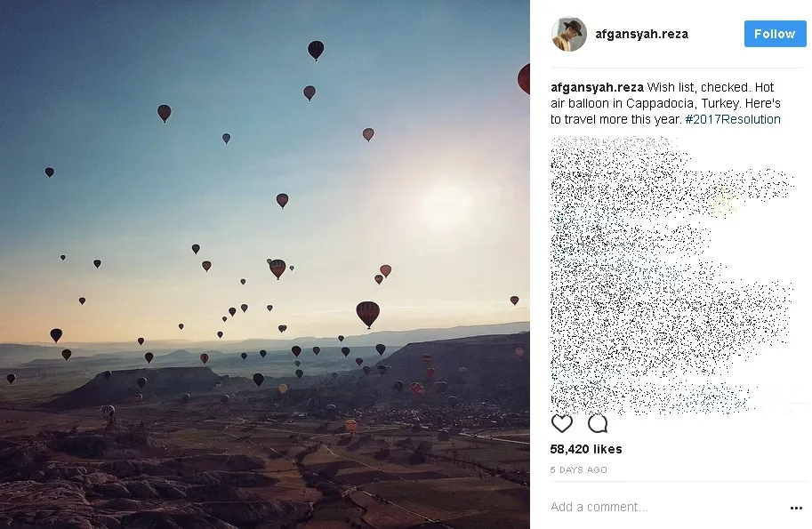
Task: Click the Cappadocia balloons photo
Action: click(x=265, y=265)
